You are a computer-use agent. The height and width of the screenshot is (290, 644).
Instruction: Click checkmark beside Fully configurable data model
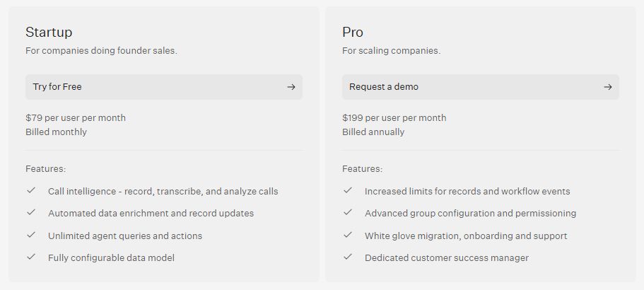(31, 257)
